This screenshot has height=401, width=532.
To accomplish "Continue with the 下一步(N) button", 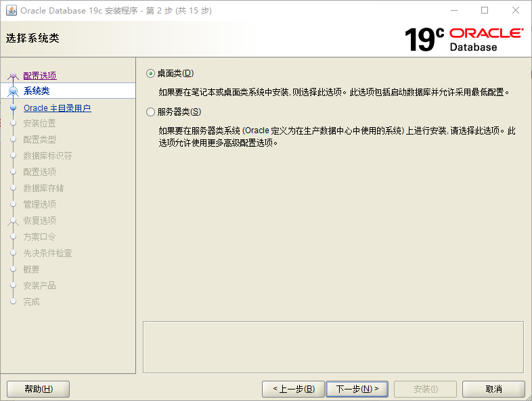I will click(357, 389).
